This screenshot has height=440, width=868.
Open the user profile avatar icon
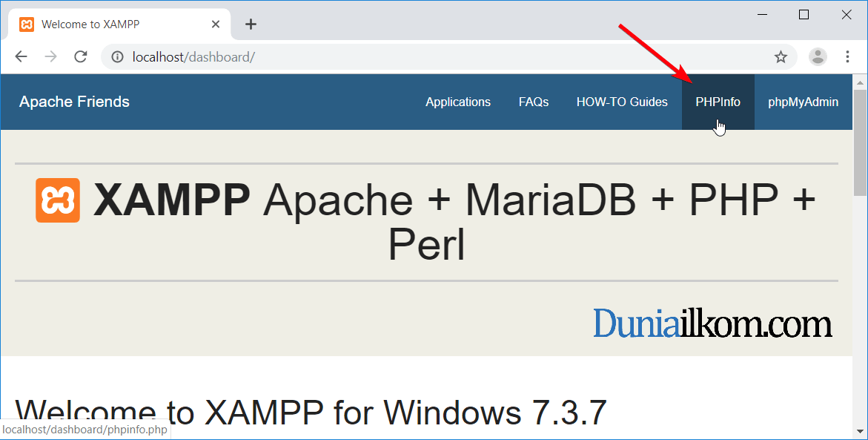coord(818,56)
